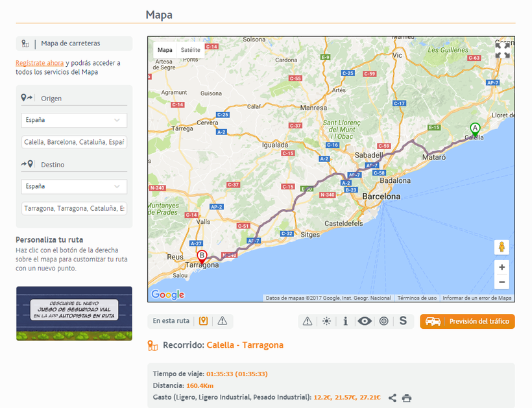The image size is (532, 408).
Task: Click the Tarragona destination input field
Action: [x=73, y=208]
